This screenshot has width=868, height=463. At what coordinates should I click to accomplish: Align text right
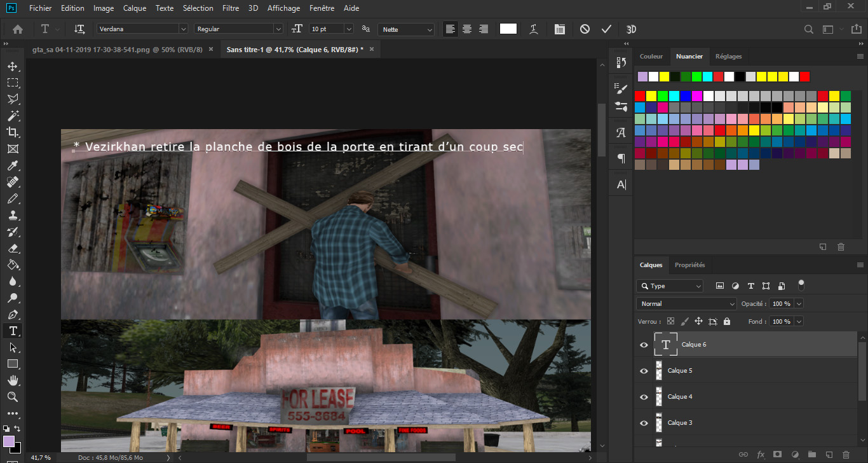tap(484, 29)
